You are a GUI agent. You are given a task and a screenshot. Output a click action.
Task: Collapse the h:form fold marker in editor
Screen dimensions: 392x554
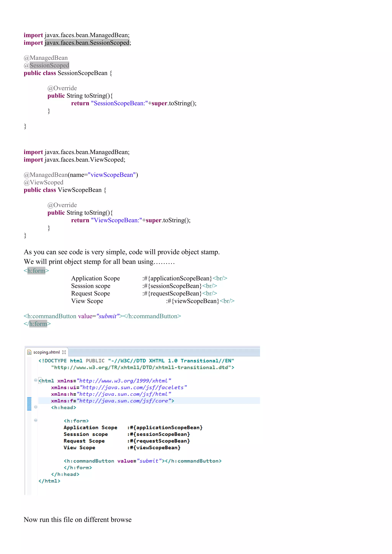click(x=36, y=420)
